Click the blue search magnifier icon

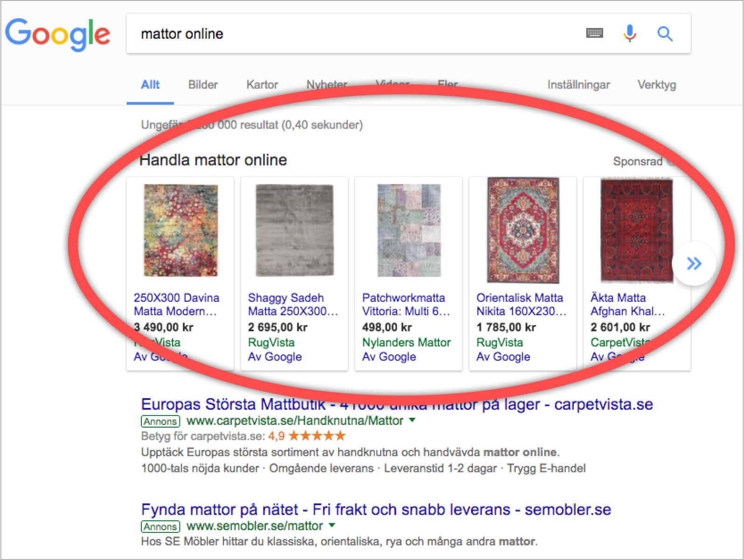tap(665, 34)
